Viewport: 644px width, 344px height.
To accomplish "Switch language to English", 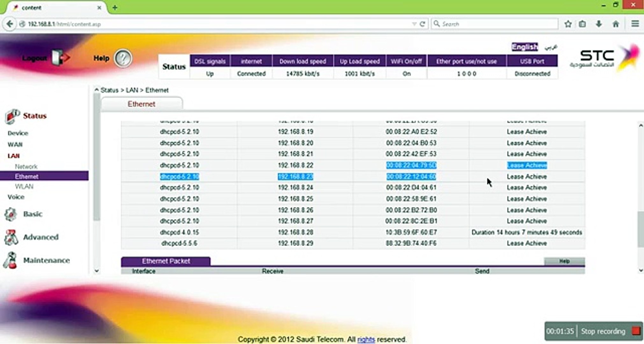I will click(525, 47).
